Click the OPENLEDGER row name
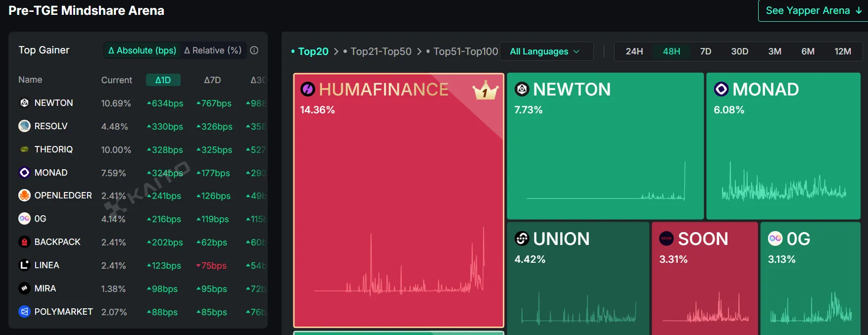Screen dimensions: 868x335 pos(63,195)
